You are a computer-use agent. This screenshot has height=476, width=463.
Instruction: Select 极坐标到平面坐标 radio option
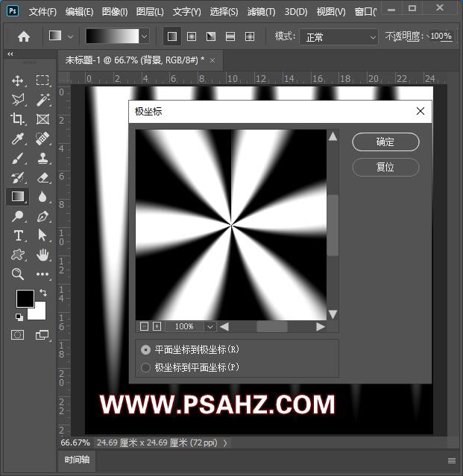[146, 368]
